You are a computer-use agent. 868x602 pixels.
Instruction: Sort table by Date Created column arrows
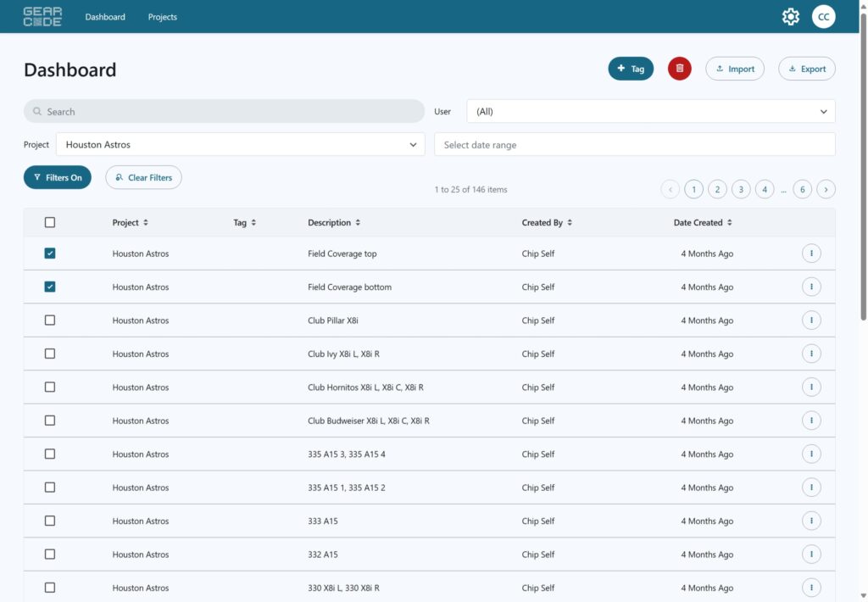pyautogui.click(x=730, y=223)
